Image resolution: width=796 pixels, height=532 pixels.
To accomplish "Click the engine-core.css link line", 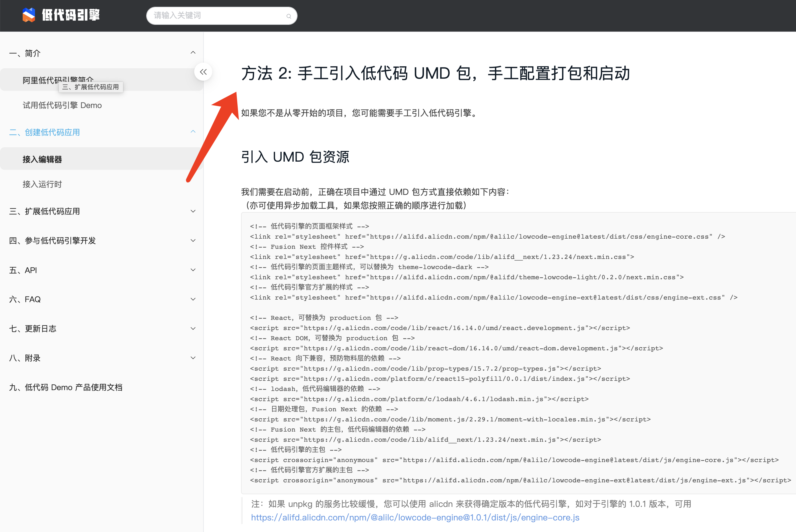I will point(487,236).
